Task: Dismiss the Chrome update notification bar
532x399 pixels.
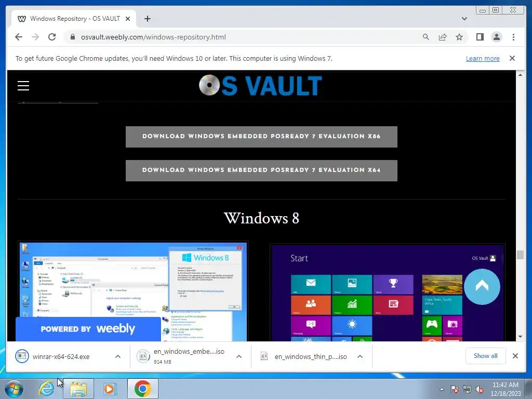Action: [512, 58]
